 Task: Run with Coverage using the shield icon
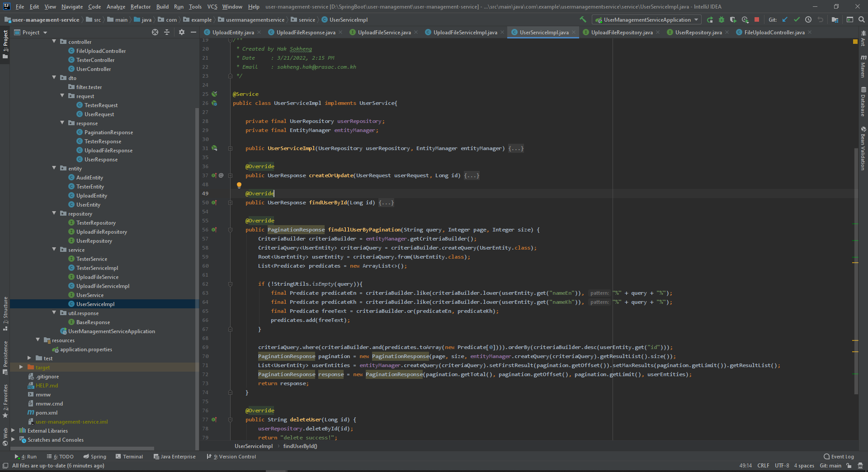733,19
